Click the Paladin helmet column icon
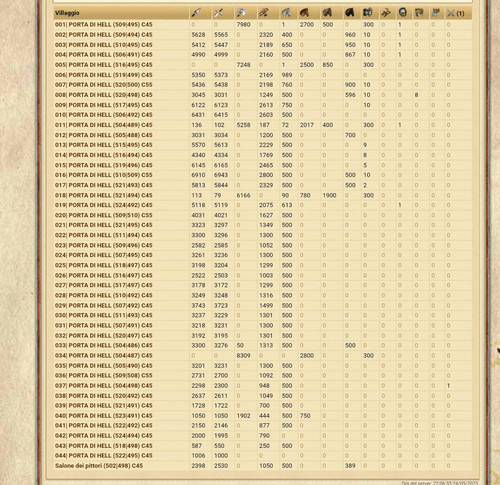 [403, 13]
